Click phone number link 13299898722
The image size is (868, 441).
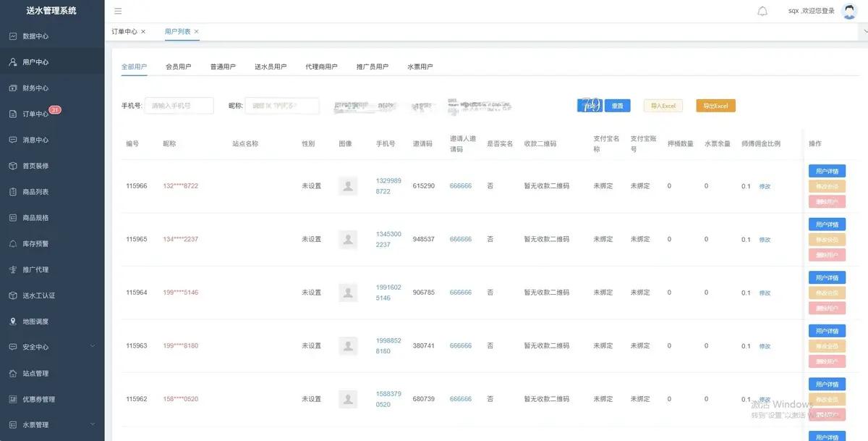(388, 186)
